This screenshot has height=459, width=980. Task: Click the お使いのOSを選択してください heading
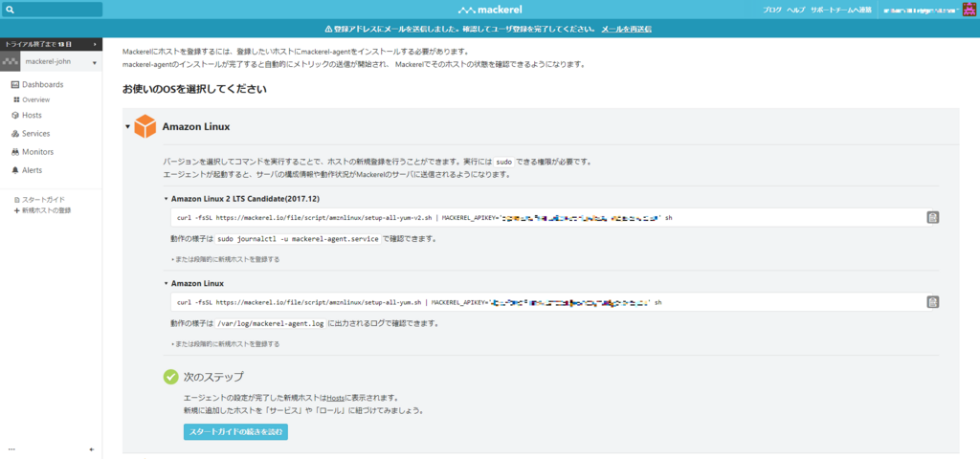point(195,89)
